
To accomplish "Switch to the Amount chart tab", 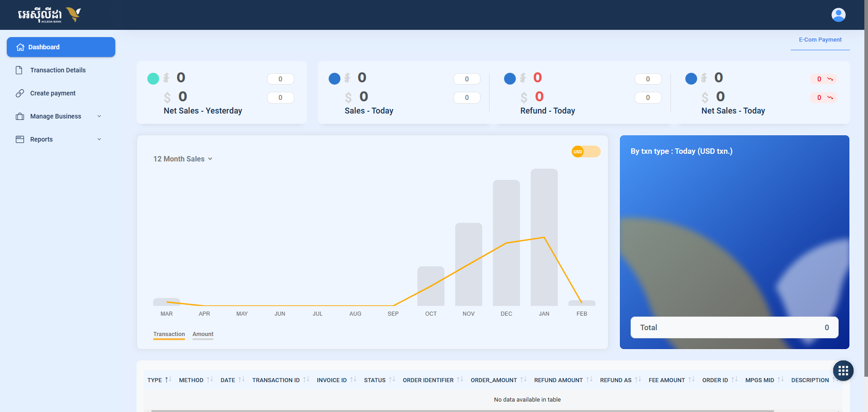I will pyautogui.click(x=203, y=334).
